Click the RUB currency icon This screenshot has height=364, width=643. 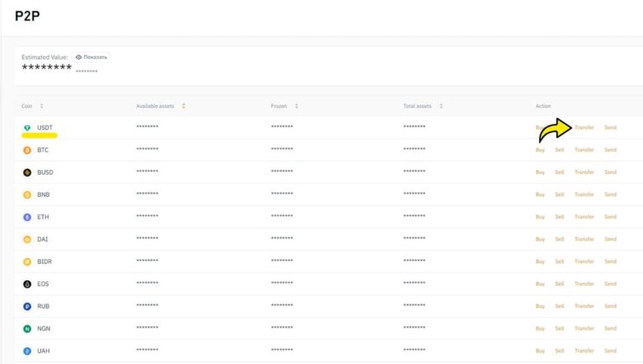[27, 306]
